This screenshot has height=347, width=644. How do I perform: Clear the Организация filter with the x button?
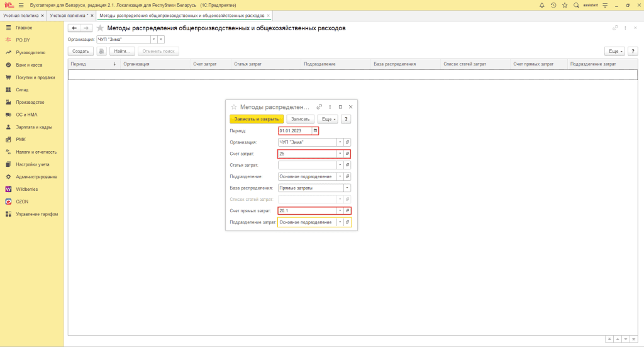tap(162, 39)
